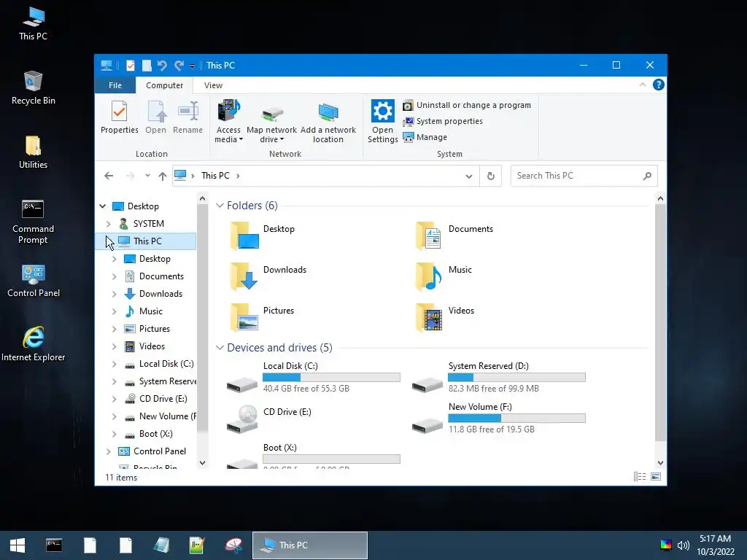Select System Reserved (D:) drive
This screenshot has width=747, height=560.
[498, 377]
